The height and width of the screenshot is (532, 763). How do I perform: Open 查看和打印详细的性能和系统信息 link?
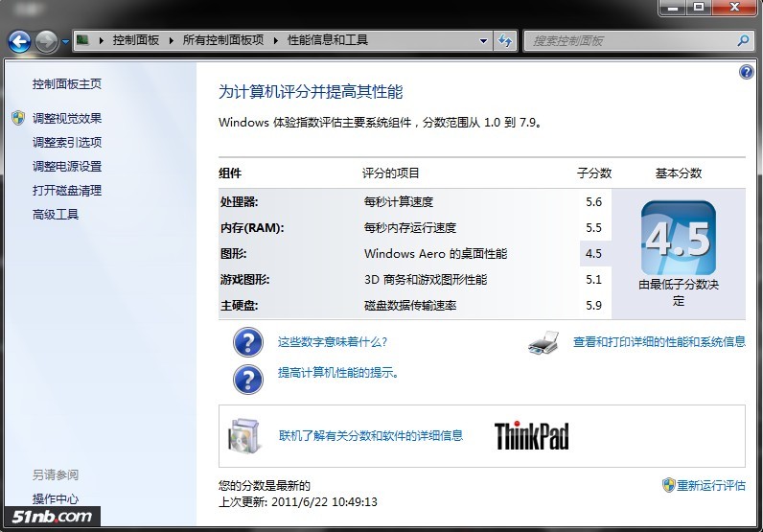tap(659, 342)
